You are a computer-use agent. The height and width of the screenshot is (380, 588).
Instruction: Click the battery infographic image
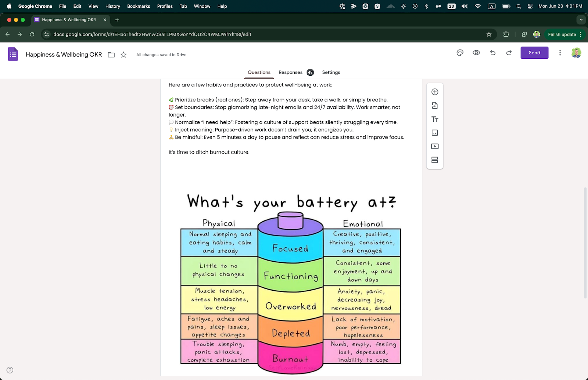point(291,283)
